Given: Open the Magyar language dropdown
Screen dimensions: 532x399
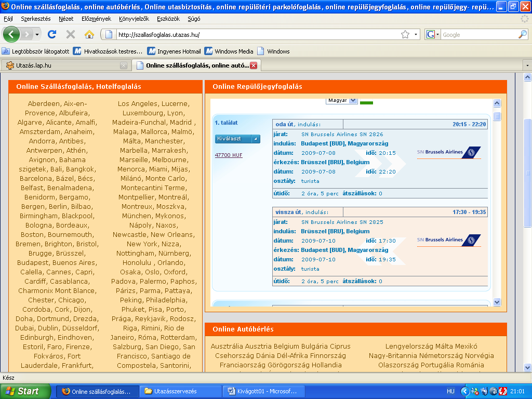Looking at the screenshot, I should [342, 100].
